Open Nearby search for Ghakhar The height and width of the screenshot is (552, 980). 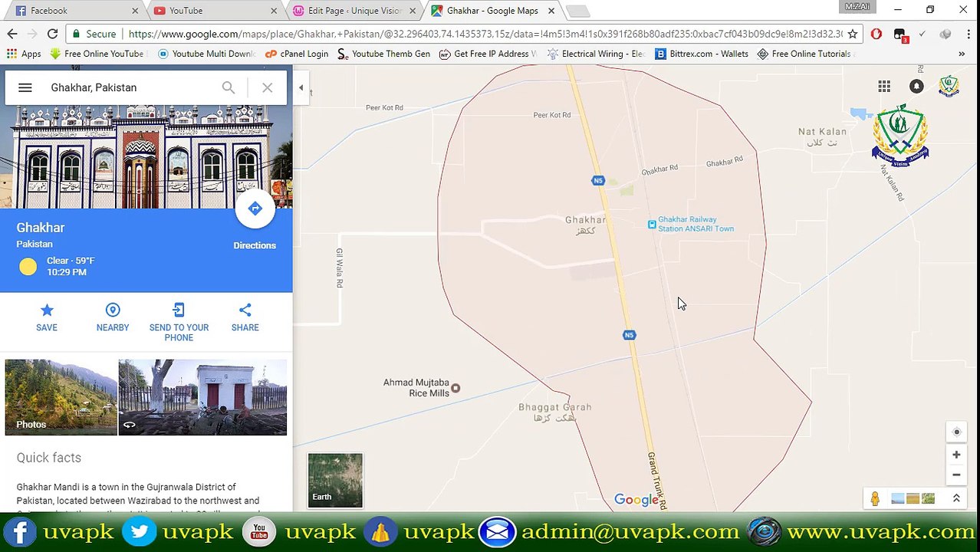113,317
